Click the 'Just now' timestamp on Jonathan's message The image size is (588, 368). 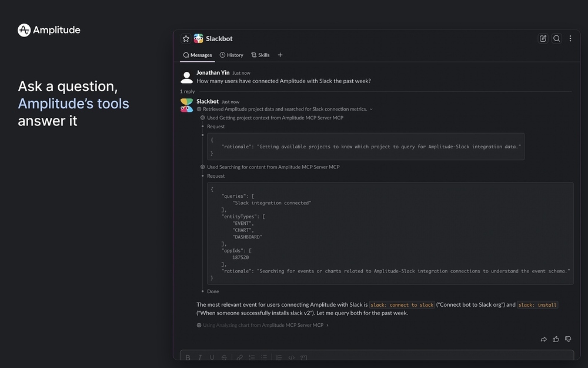241,73
